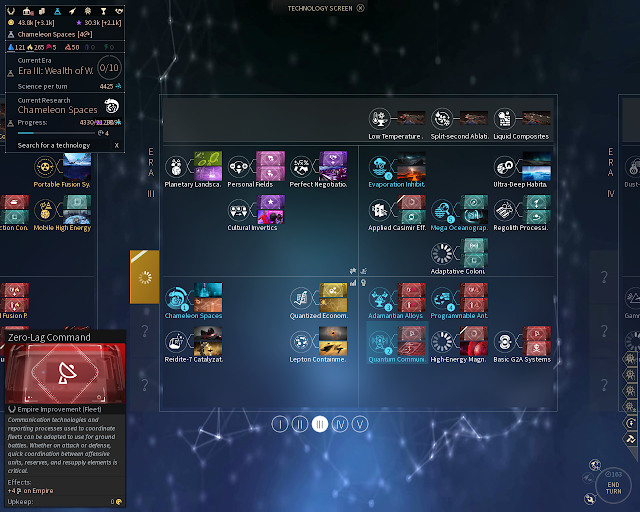Image resolution: width=640 pixels, height=512 pixels.
Task: Click the END TURN button
Action: (x=613, y=486)
